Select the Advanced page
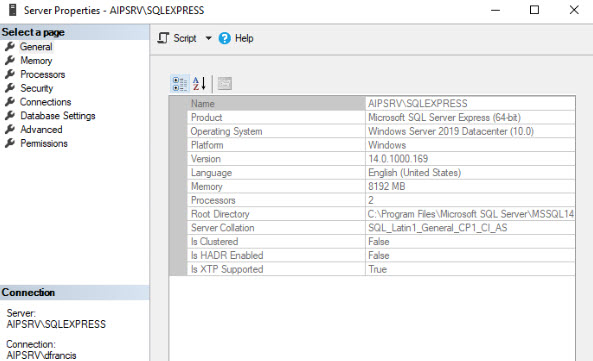 (41, 130)
